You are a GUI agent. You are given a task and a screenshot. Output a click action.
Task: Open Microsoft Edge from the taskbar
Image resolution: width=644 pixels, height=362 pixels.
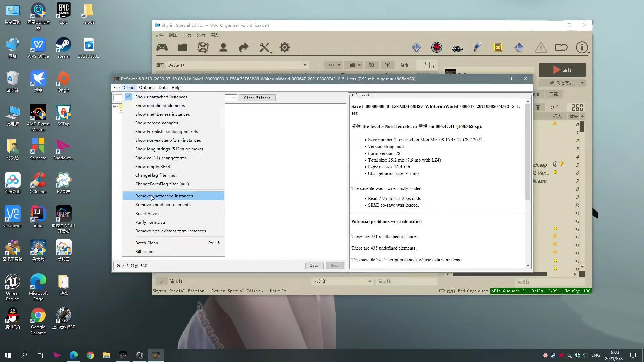click(73, 355)
